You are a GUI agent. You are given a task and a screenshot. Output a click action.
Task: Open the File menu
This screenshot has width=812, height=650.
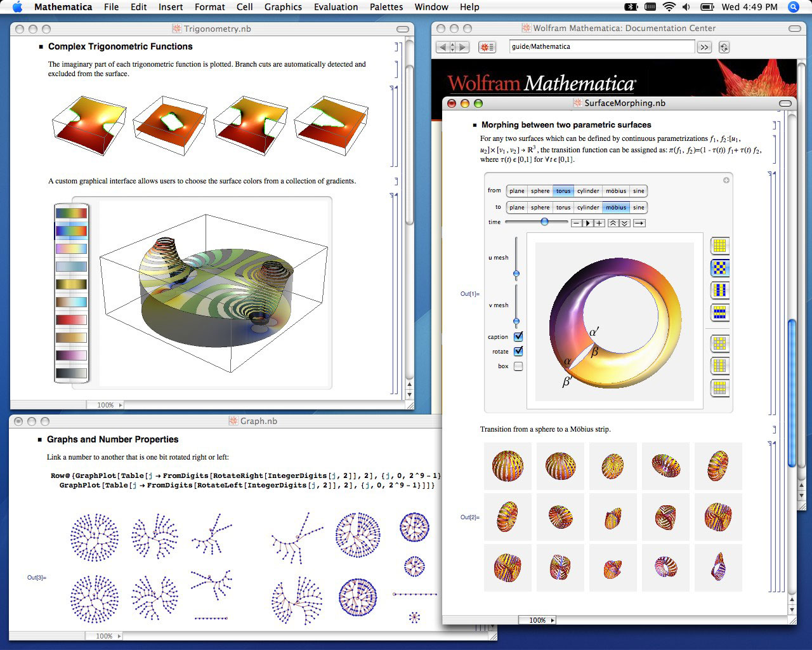[x=111, y=7]
